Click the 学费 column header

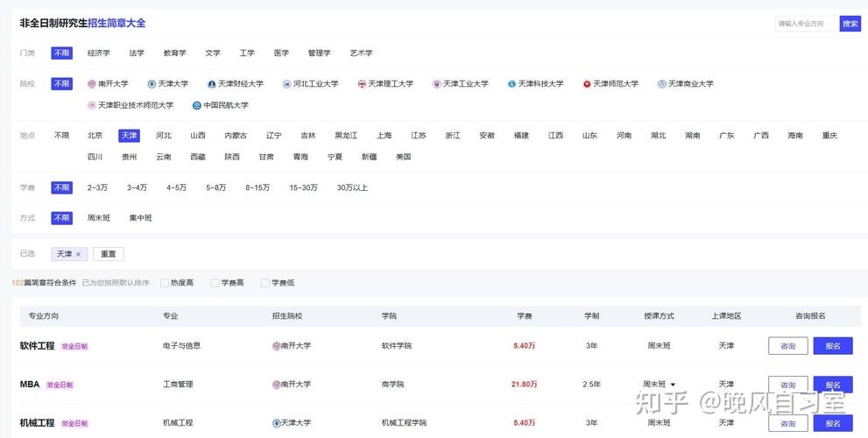point(525,316)
